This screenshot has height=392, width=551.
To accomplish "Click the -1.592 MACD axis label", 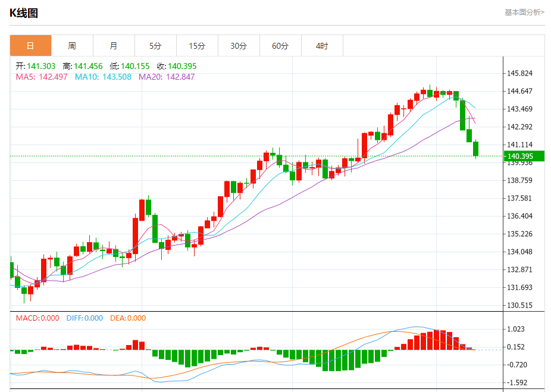I will click(x=517, y=382).
